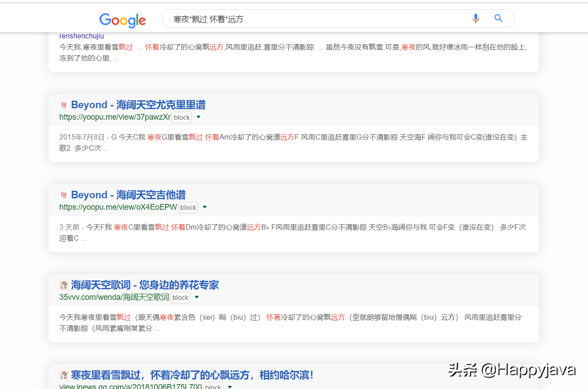Expand dropdown arrow beside 37pawzXr URL
The height and width of the screenshot is (389, 588).
[x=198, y=117]
